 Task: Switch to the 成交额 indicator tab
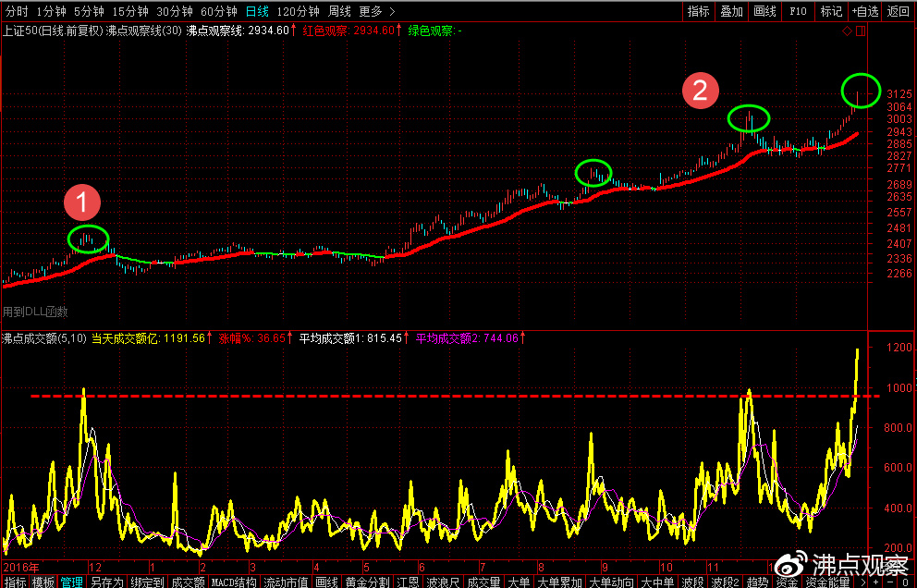tap(188, 582)
